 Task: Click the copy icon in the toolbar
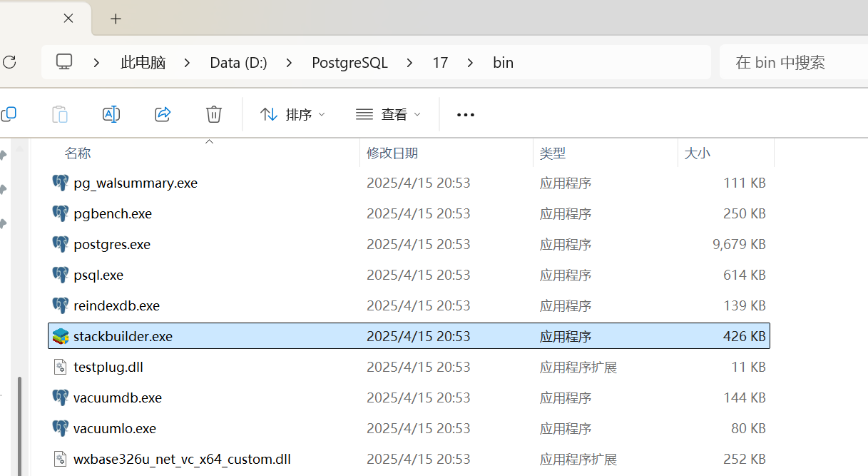coord(9,114)
